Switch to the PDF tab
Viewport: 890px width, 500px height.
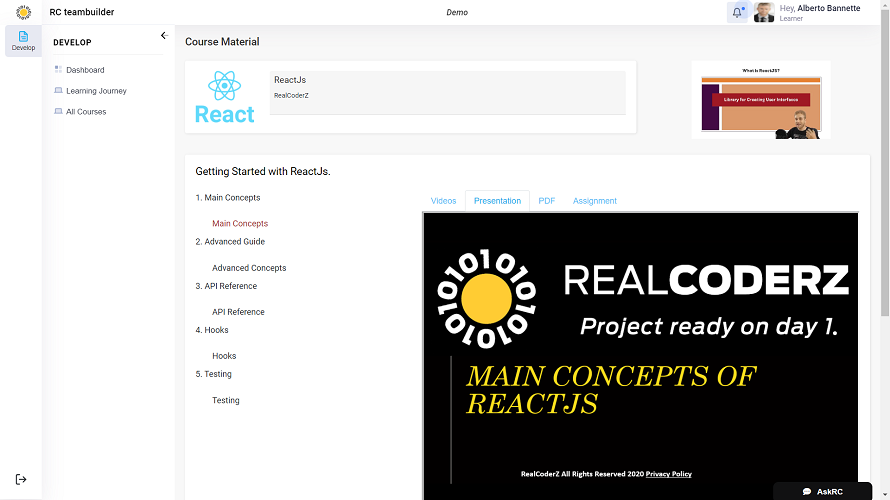[547, 201]
